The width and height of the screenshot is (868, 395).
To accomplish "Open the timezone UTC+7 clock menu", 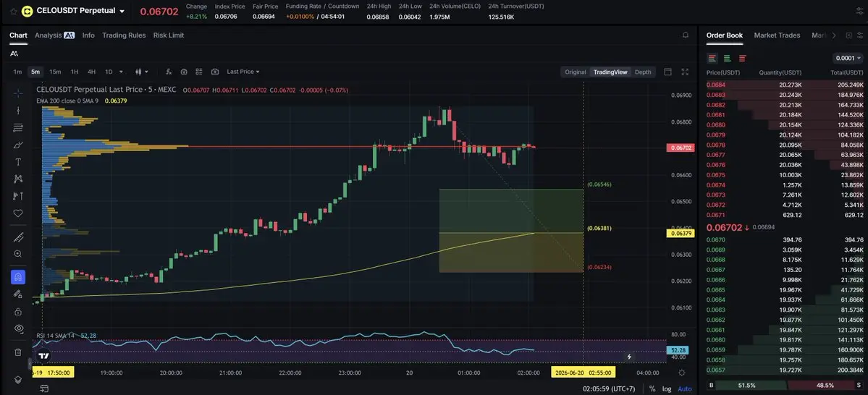I will tap(608, 389).
